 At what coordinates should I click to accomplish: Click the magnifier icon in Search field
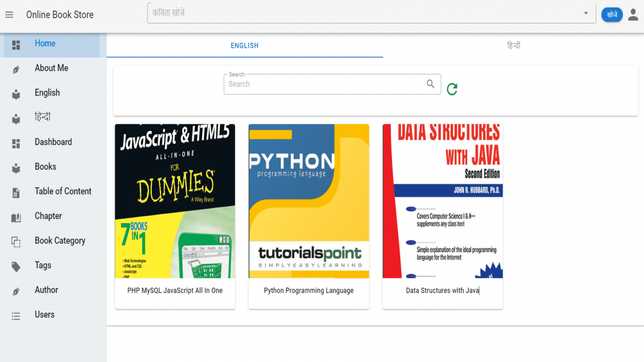[431, 84]
